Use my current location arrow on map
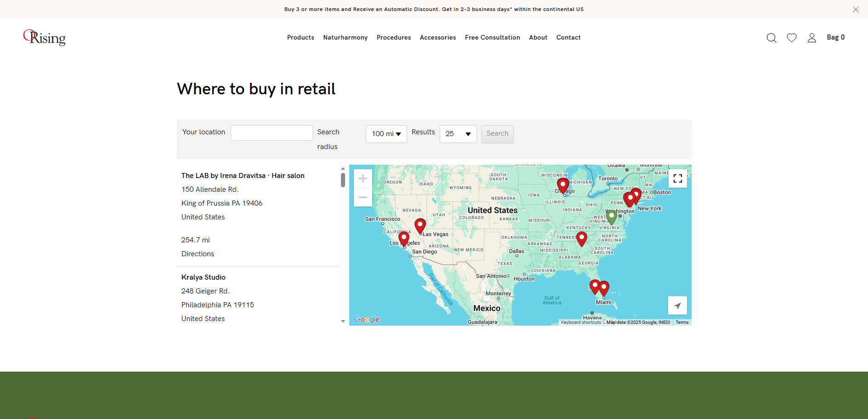The image size is (868, 419). coord(677,305)
